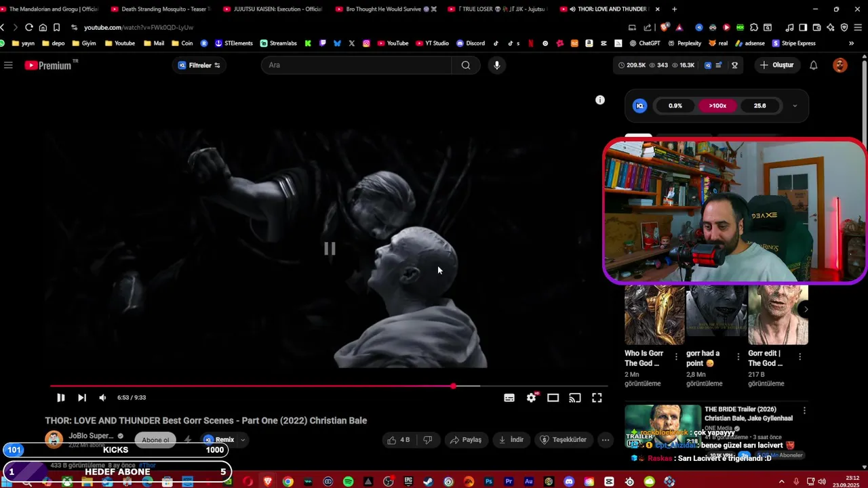
Task: Open the Giyim bookmarks folder
Action: coord(83,43)
